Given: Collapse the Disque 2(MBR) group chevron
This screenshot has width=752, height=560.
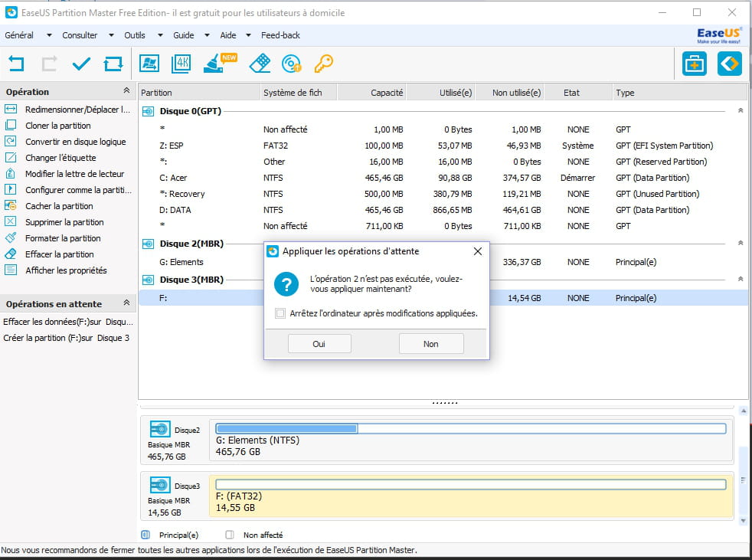Looking at the screenshot, I should coord(741,243).
